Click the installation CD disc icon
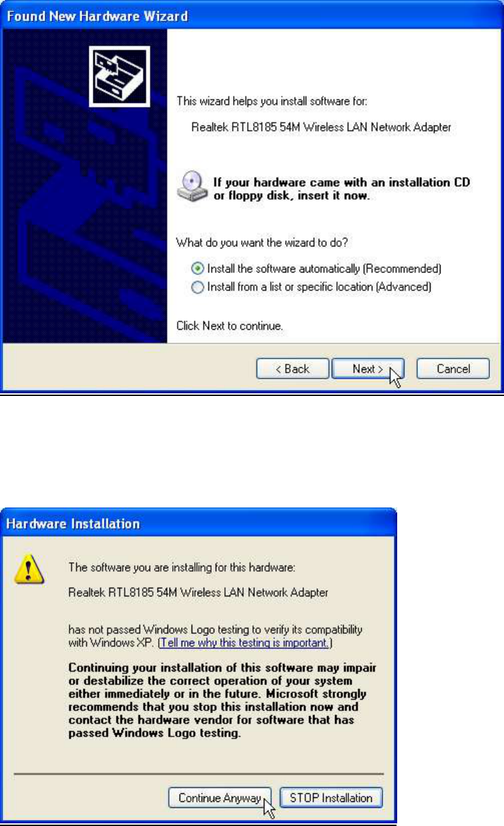Screen dimensions: 504x826 [191, 187]
